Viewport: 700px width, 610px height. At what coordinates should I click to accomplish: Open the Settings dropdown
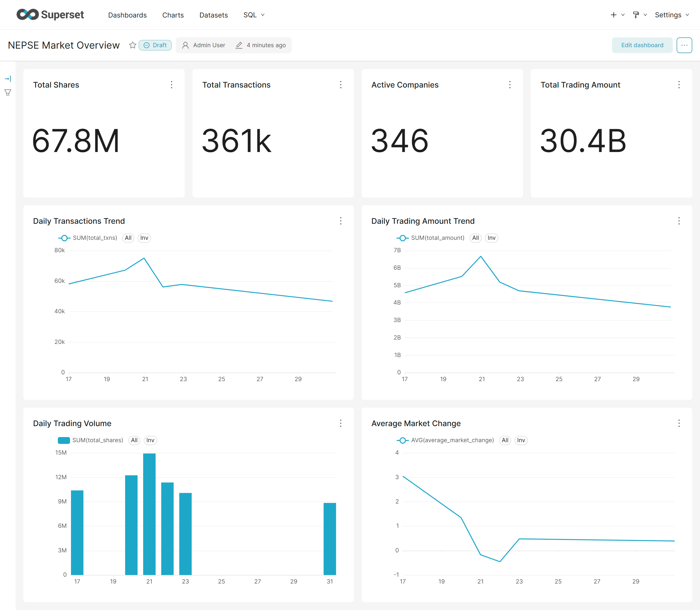[x=672, y=15]
